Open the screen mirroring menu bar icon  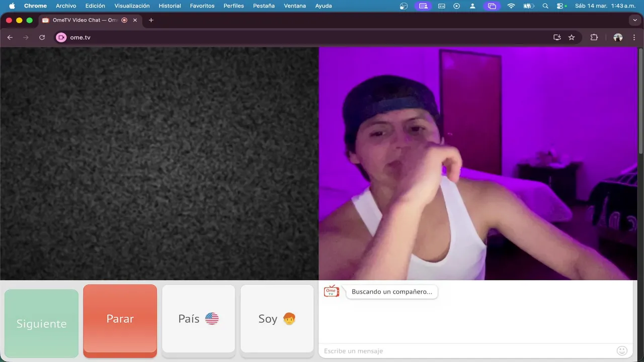[x=492, y=6]
